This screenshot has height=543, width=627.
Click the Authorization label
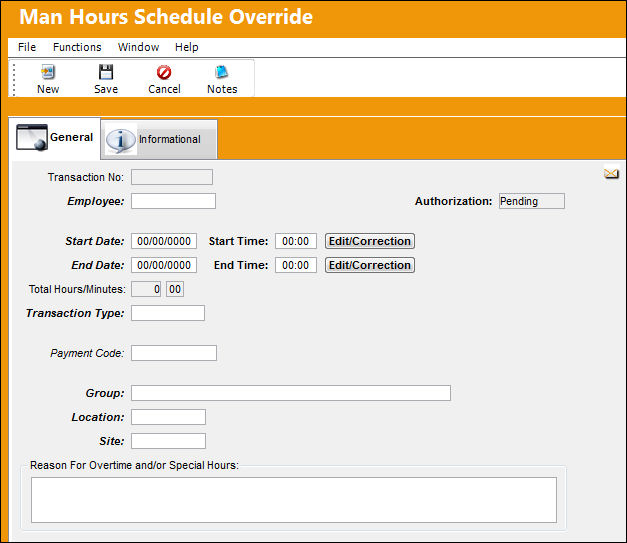tap(453, 201)
